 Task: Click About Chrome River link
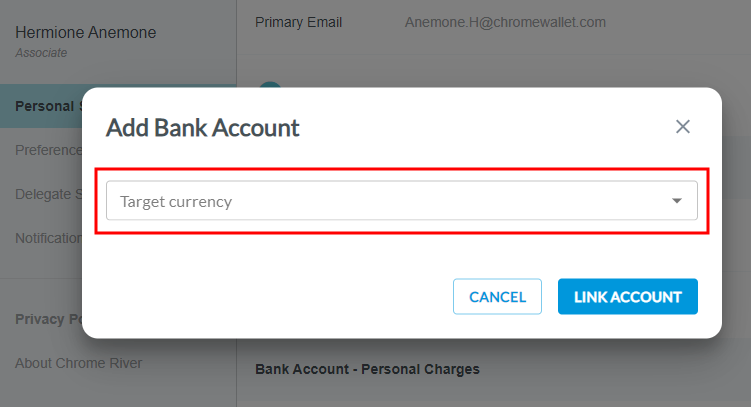(x=78, y=363)
